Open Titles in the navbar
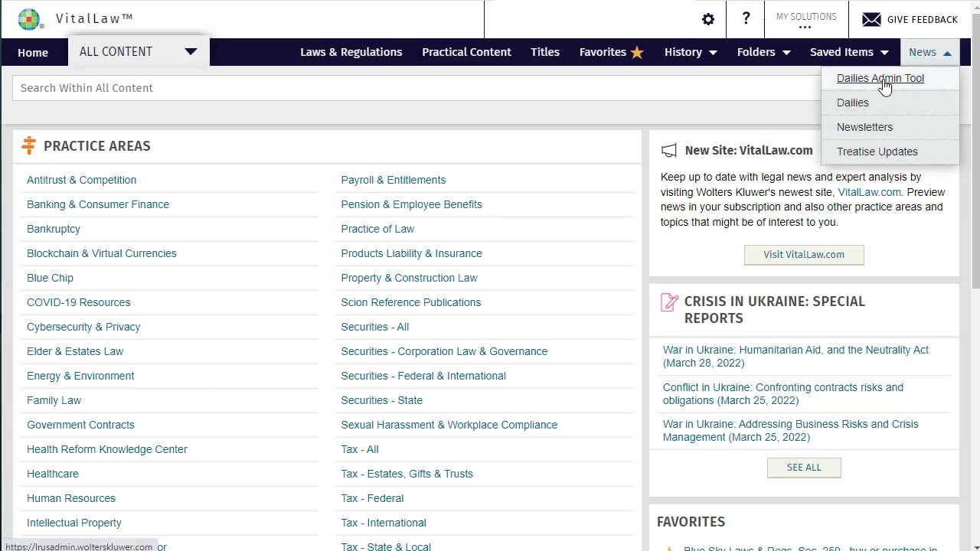The height and width of the screenshot is (551, 980). tap(545, 52)
